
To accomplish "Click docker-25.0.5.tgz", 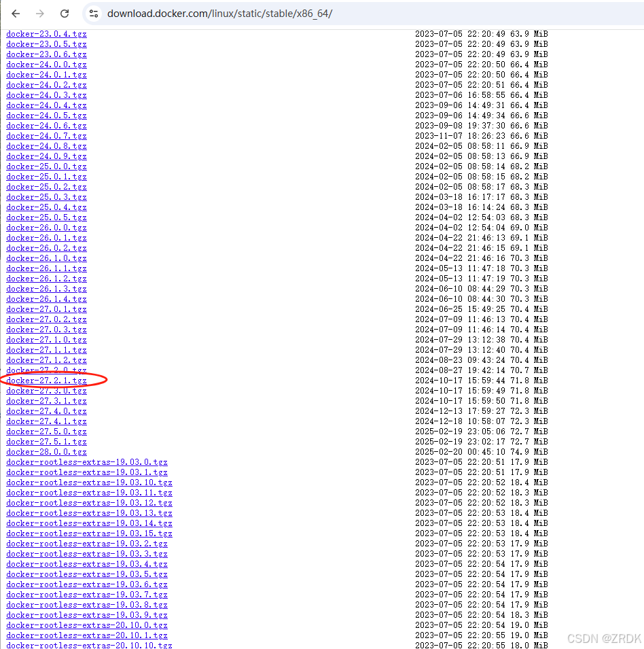I will point(46,217).
